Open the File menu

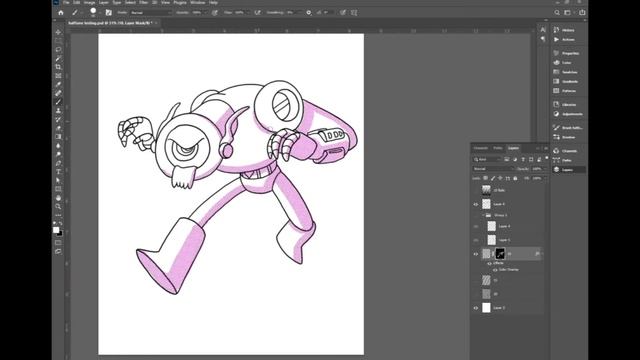pos(66,2)
